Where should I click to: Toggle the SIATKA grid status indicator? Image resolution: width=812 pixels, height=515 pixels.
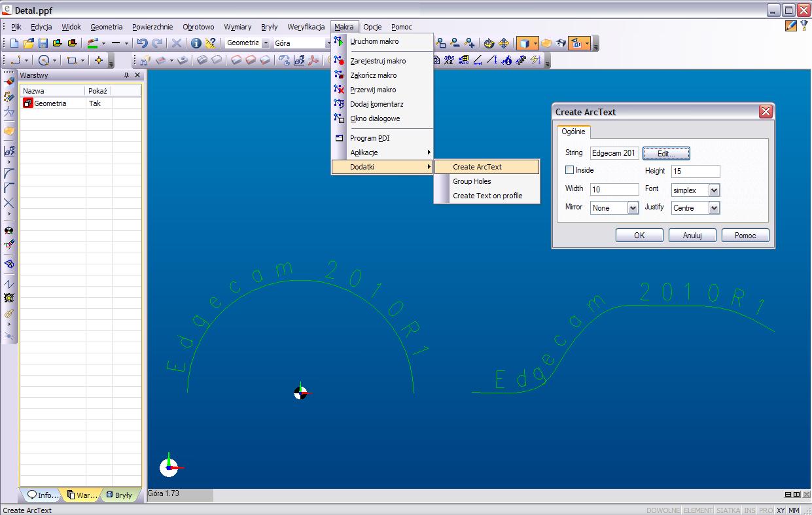[x=728, y=510]
